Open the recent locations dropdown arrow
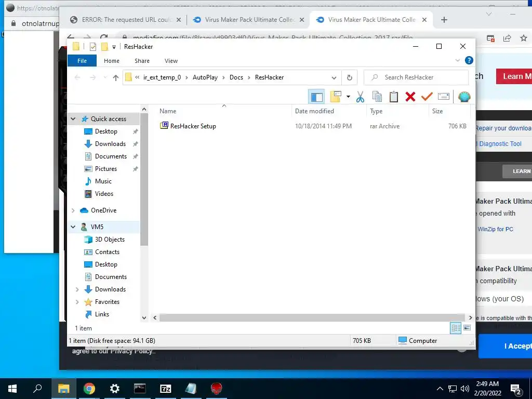This screenshot has width=532, height=399. (x=105, y=78)
